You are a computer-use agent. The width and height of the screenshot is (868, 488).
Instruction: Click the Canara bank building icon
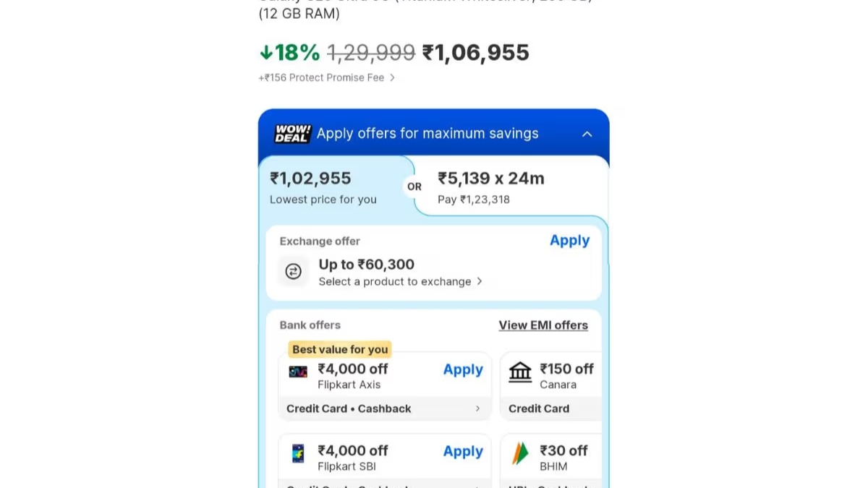pyautogui.click(x=520, y=372)
